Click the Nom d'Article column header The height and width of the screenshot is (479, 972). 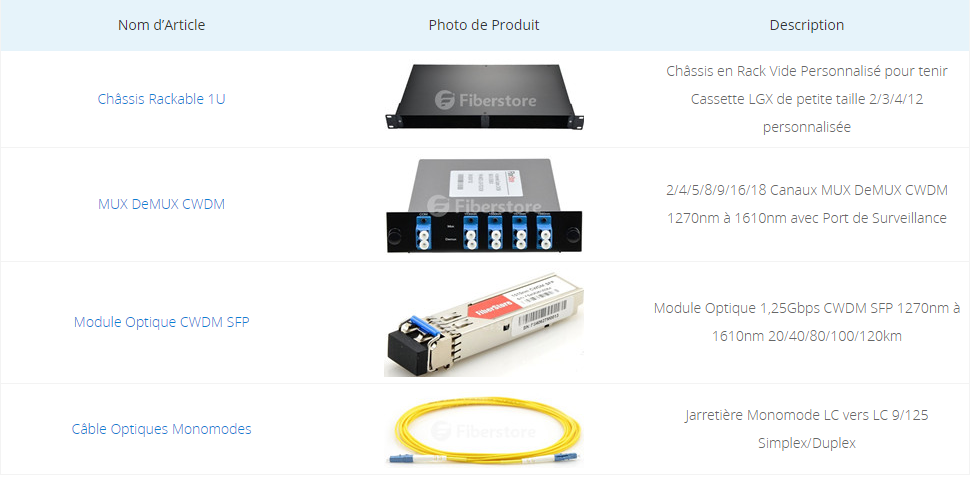pyautogui.click(x=161, y=25)
